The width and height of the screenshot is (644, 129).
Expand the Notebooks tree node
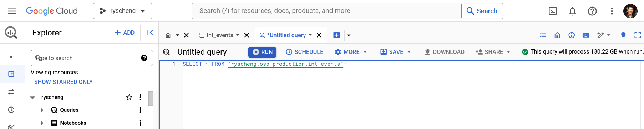tap(42, 123)
